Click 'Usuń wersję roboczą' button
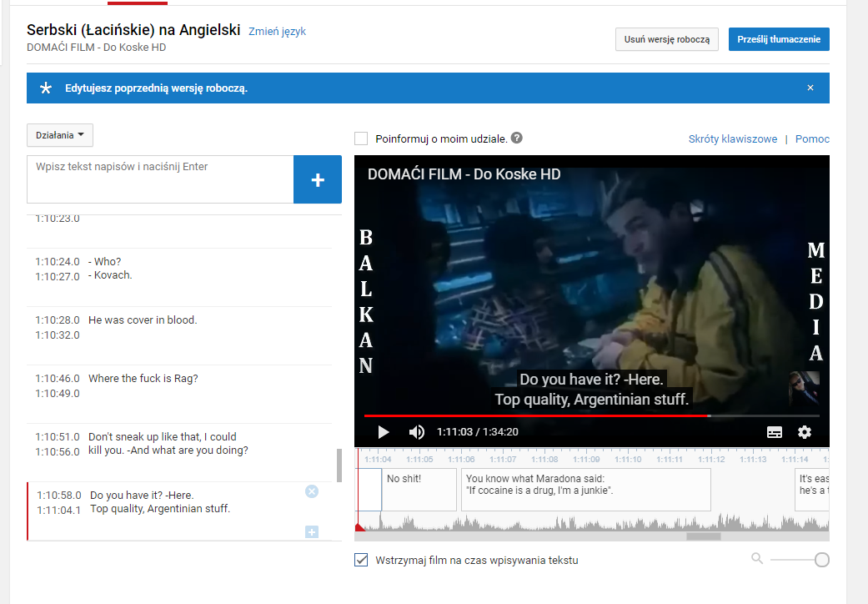 point(666,39)
